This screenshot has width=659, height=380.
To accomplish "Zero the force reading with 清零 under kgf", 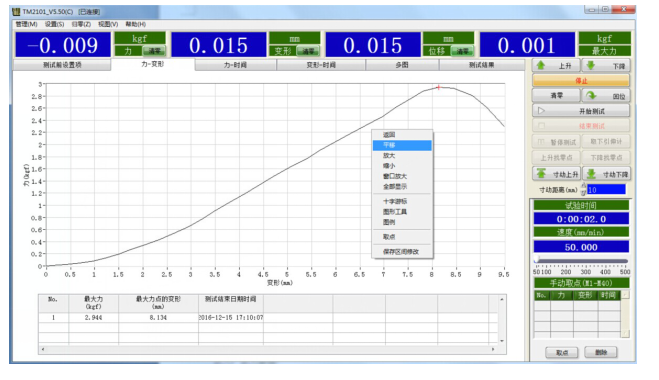I will (154, 51).
